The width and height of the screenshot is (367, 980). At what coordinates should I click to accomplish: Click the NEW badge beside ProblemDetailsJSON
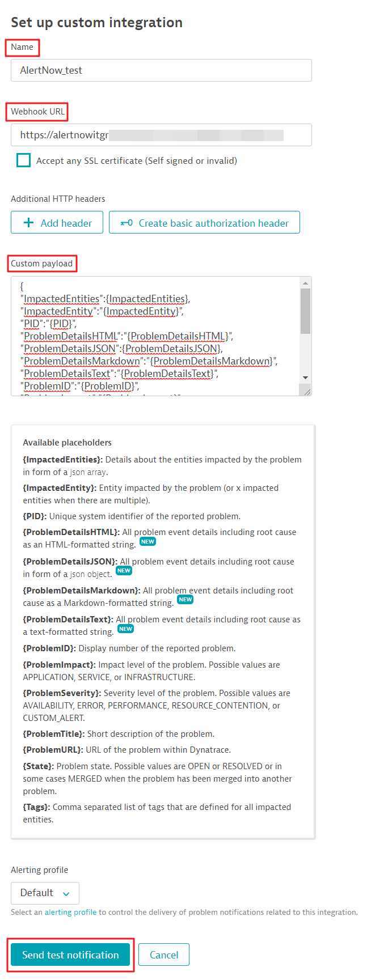124,571
